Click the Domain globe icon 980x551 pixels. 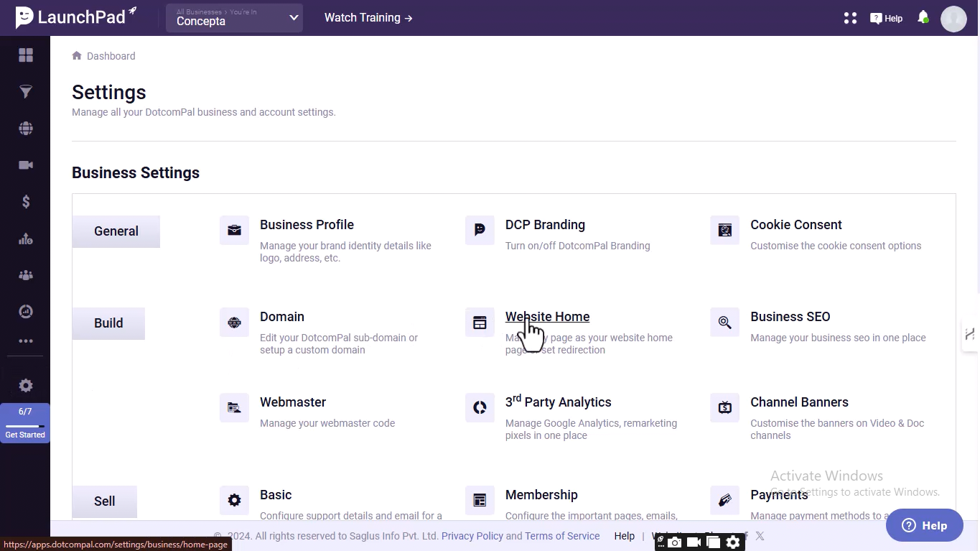coord(234,323)
